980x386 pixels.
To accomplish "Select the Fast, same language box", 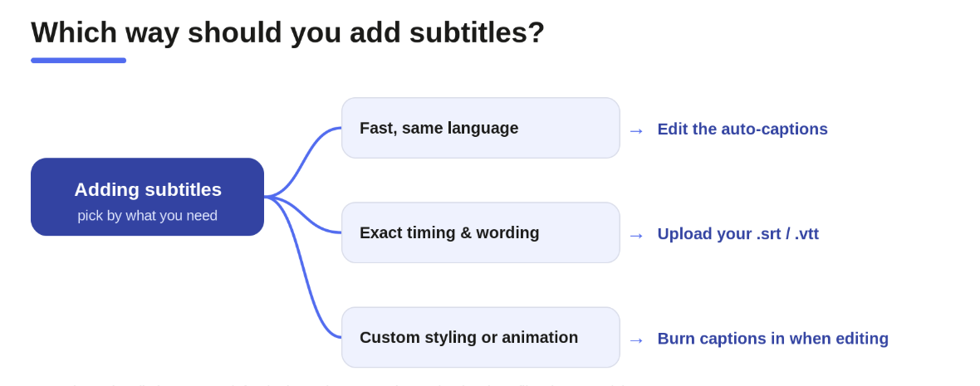I will coord(481,128).
